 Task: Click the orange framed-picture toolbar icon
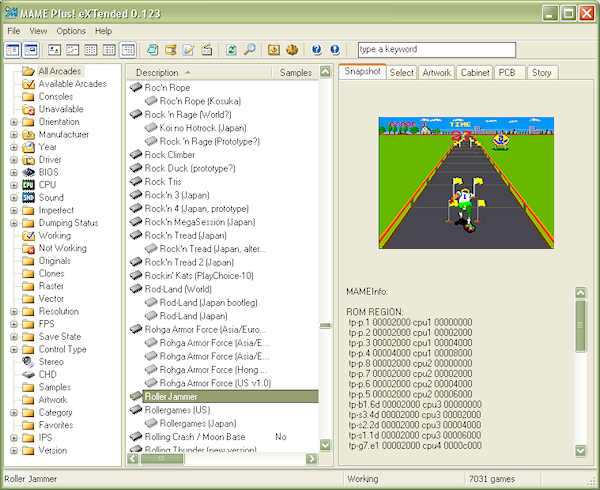pyautogui.click(x=274, y=50)
